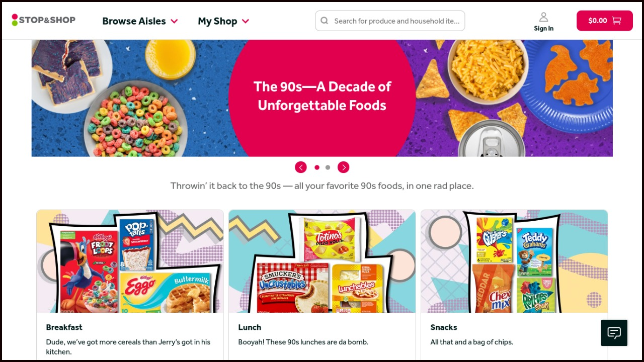Select the first carousel dot indicator
This screenshot has height=362, width=644.
pyautogui.click(x=317, y=167)
